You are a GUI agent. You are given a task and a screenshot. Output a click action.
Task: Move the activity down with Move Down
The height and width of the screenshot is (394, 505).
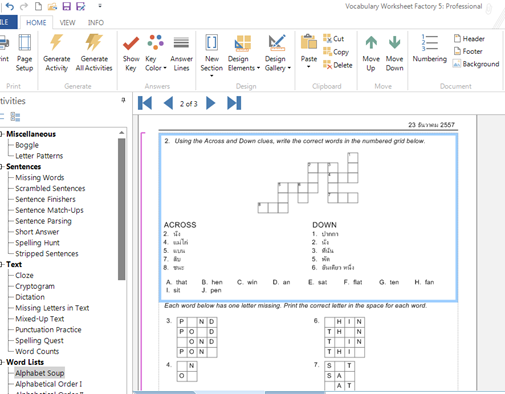394,53
